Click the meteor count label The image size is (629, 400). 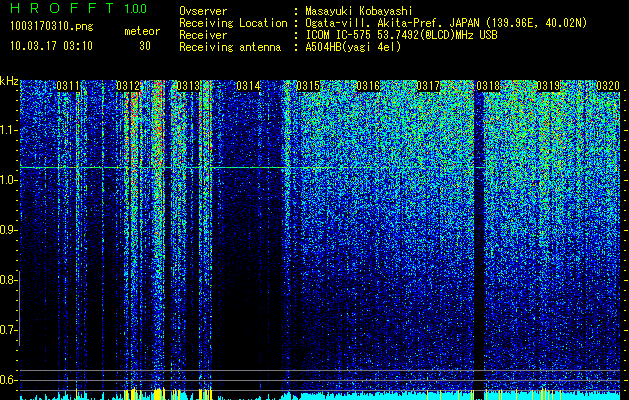pos(142,31)
